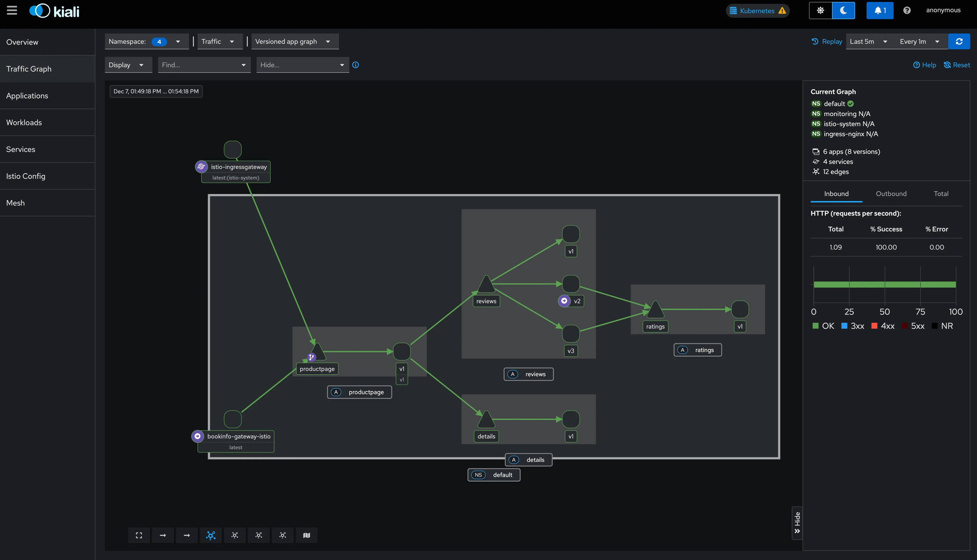Click the Find input field
The image size is (977, 560).
[x=198, y=65]
